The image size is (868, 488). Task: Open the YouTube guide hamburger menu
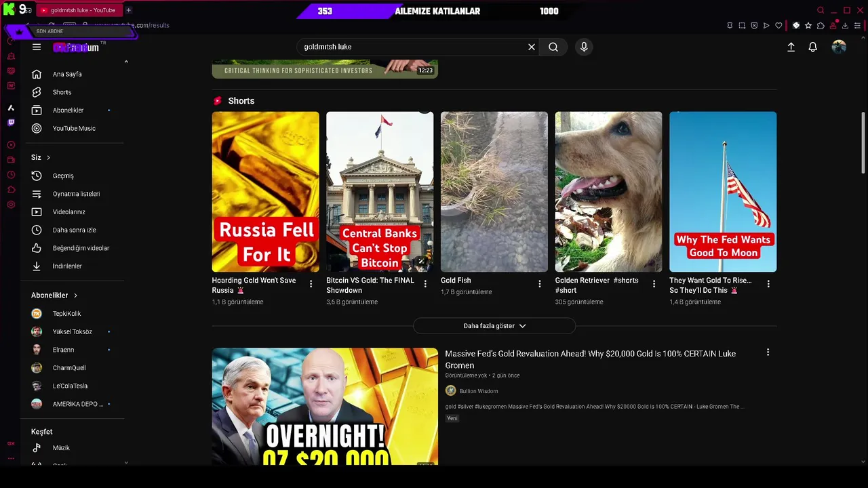pyautogui.click(x=37, y=47)
